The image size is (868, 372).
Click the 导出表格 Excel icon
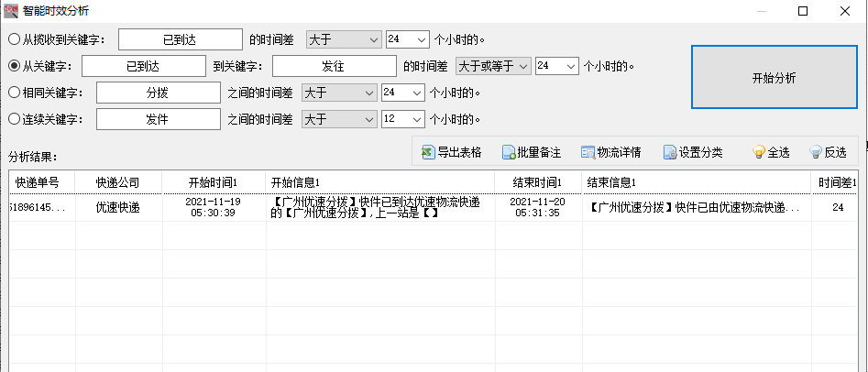[428, 152]
